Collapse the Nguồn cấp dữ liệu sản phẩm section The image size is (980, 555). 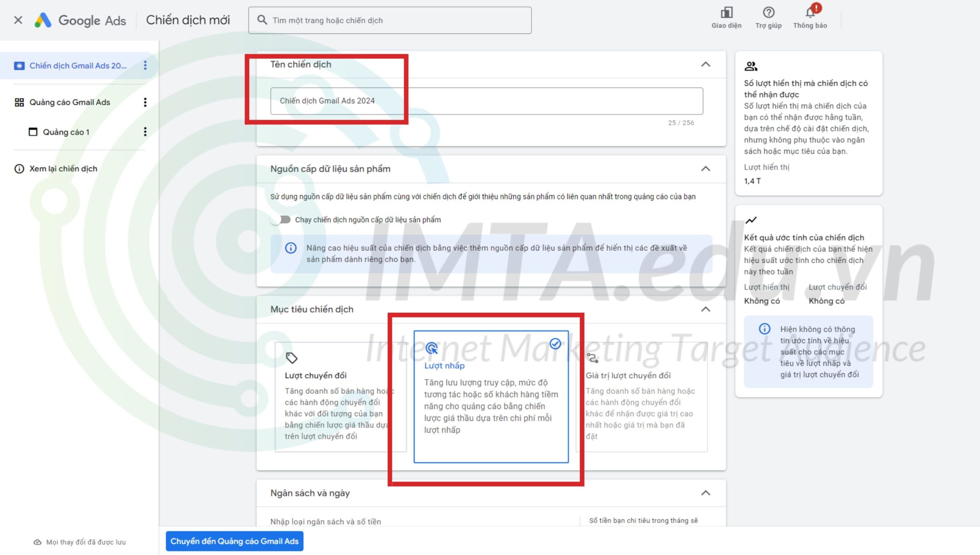pyautogui.click(x=706, y=169)
